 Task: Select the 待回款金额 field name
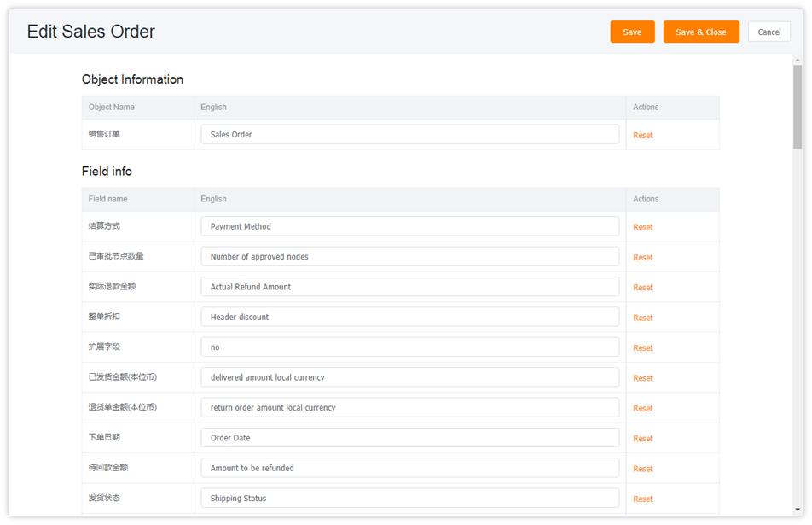pos(108,467)
